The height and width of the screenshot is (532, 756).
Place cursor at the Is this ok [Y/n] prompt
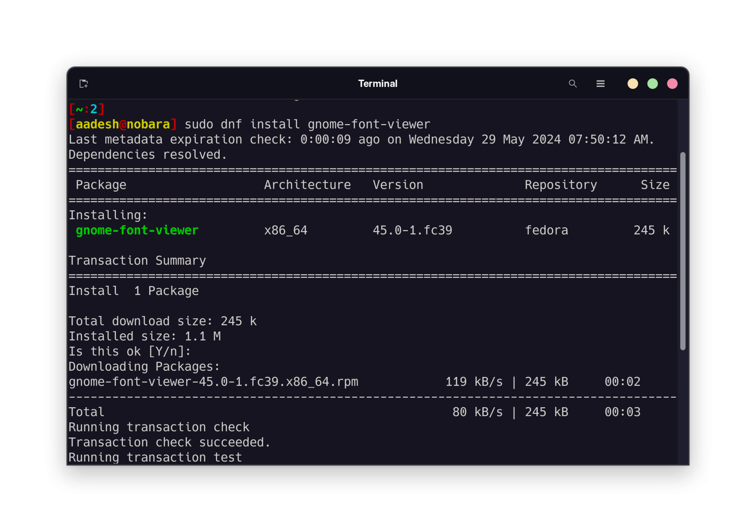[x=129, y=351]
